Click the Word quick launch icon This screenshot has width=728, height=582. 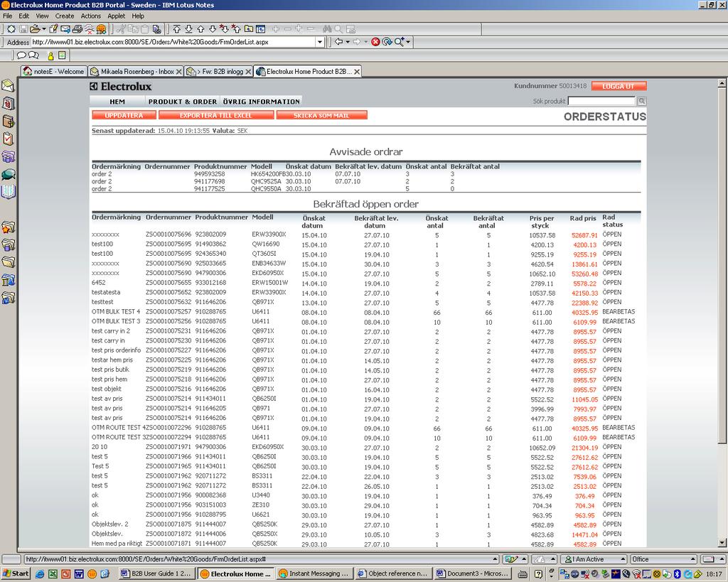79,573
